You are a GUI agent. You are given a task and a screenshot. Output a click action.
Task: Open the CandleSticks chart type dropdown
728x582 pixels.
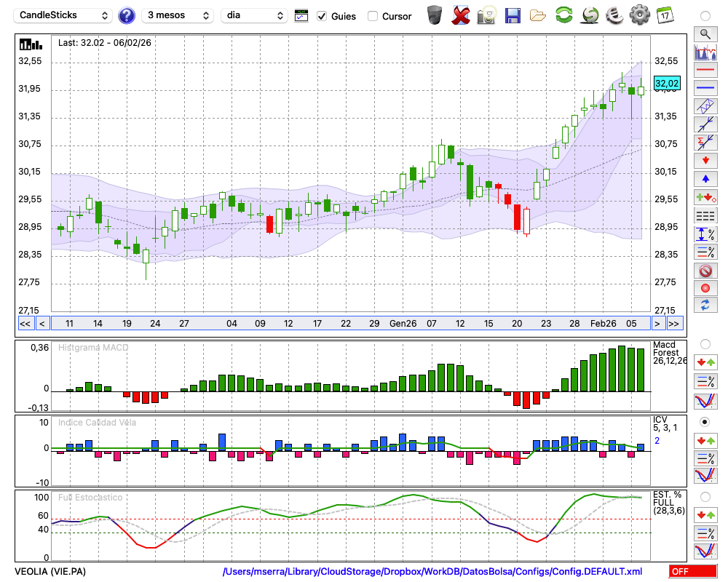point(63,15)
